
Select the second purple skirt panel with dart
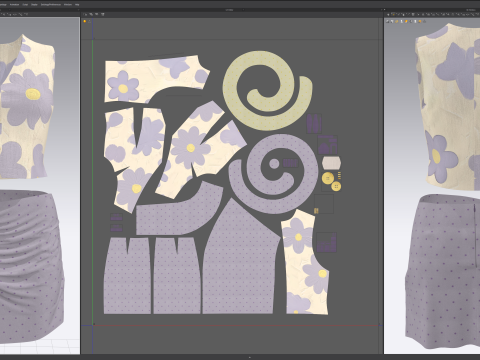pos(177,280)
